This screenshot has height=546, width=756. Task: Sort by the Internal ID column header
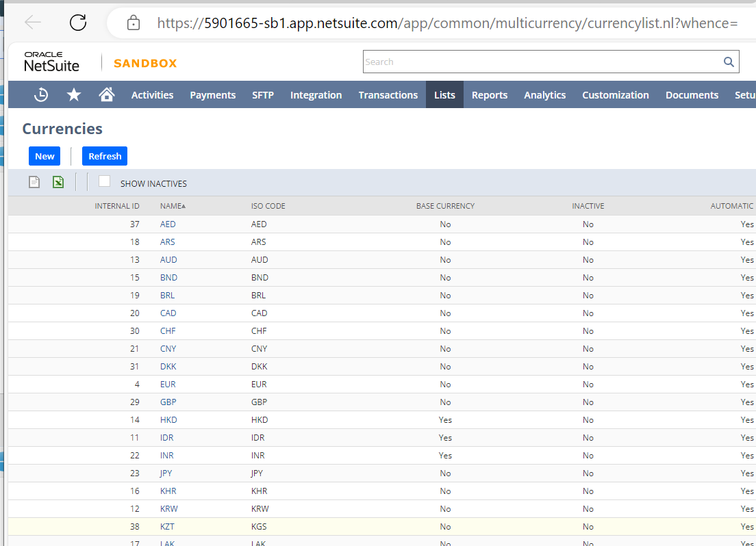(117, 206)
